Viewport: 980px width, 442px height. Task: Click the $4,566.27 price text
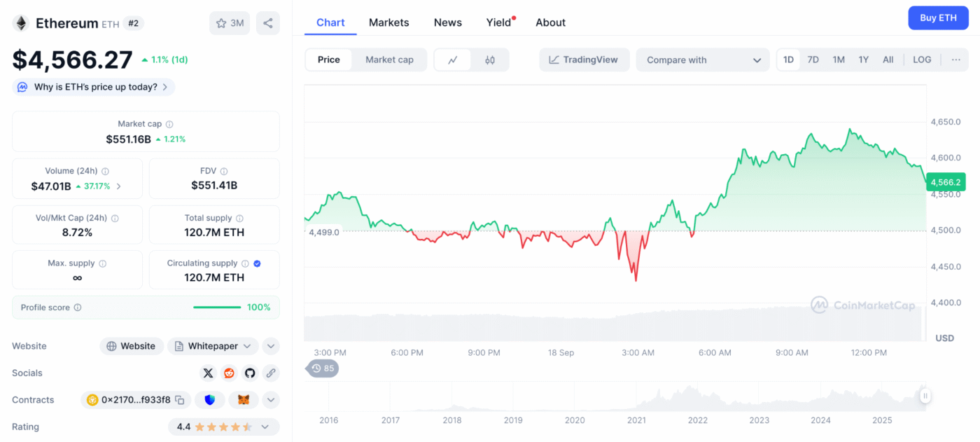pos(72,60)
